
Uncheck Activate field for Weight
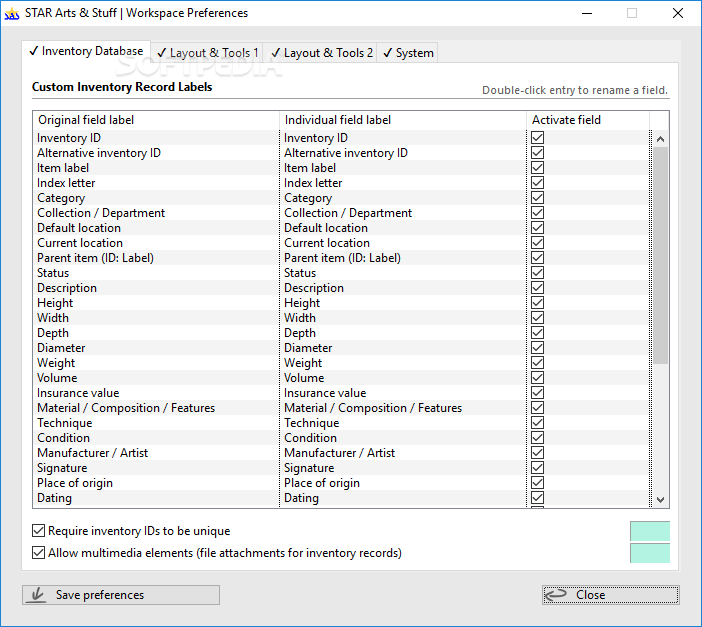tap(538, 363)
